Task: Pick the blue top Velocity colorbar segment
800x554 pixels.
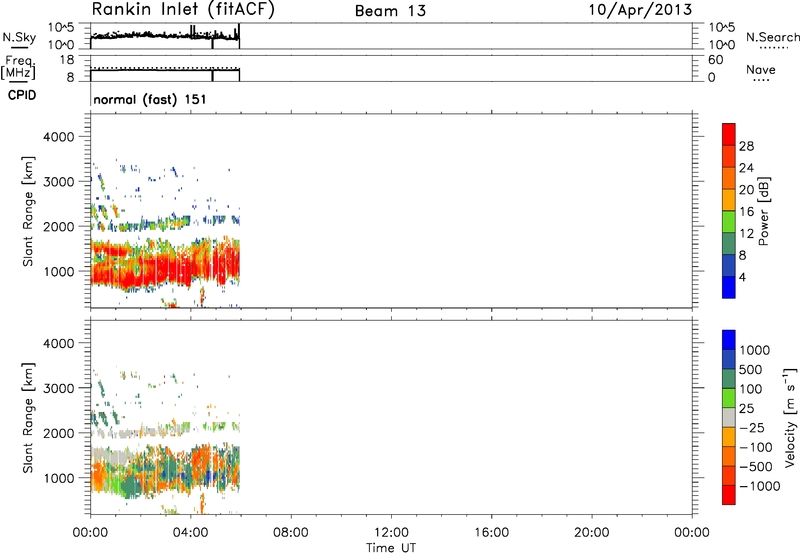Action: pos(729,340)
